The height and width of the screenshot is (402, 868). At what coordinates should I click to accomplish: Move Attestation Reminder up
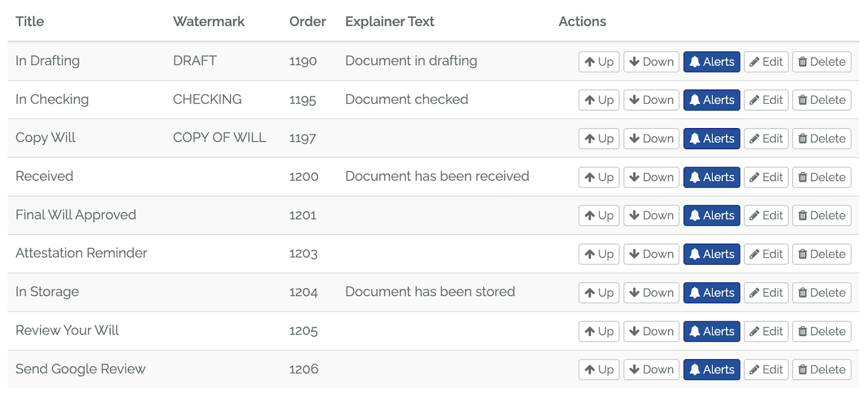pyautogui.click(x=599, y=254)
